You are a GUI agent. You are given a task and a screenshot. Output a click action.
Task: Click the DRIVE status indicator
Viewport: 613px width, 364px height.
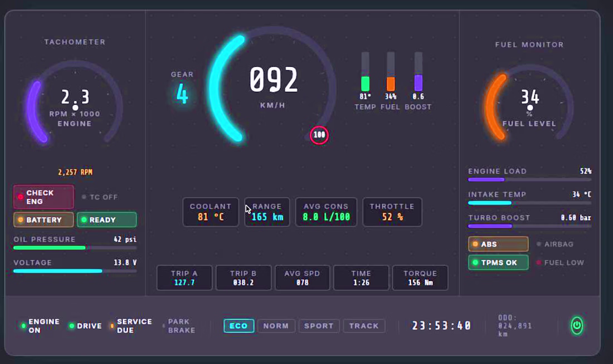click(85, 326)
